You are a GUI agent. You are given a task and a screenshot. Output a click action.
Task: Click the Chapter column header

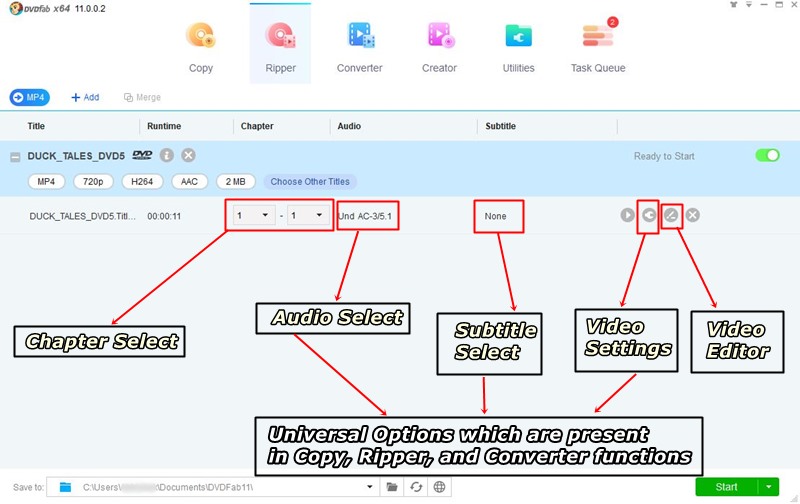[x=257, y=126]
